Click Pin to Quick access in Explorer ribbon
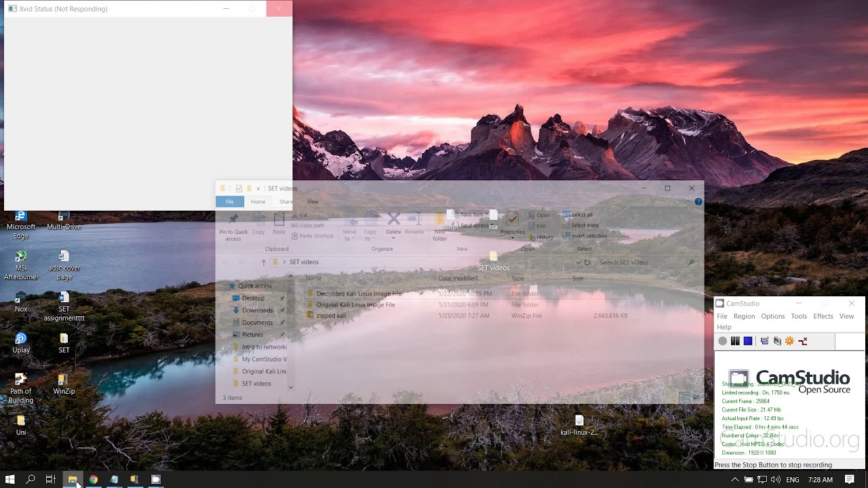 coord(233,226)
